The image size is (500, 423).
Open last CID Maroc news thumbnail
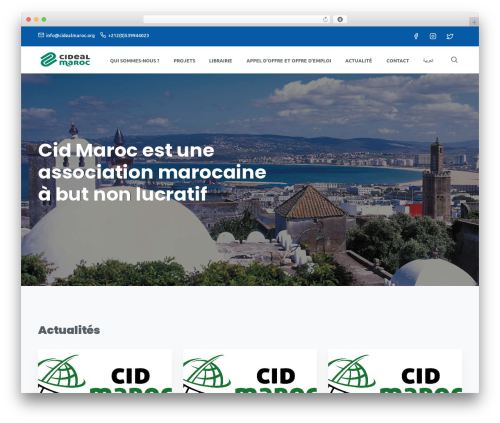[x=395, y=371]
